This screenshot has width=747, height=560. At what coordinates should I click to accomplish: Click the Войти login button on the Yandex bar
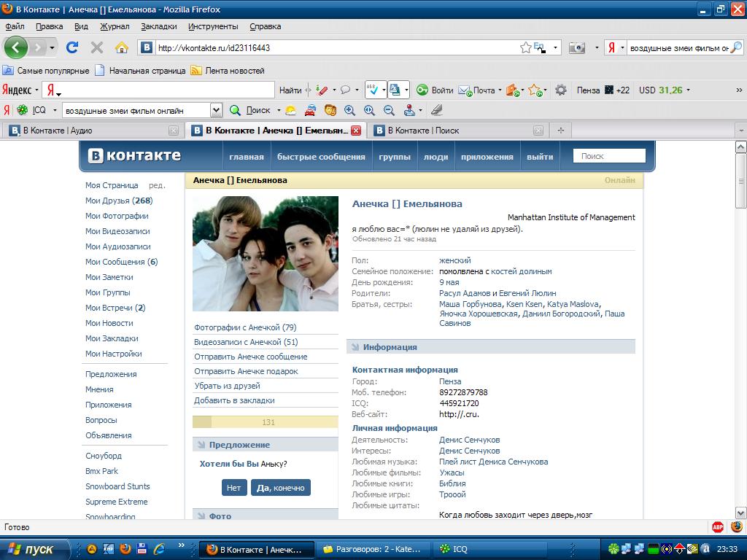(436, 90)
